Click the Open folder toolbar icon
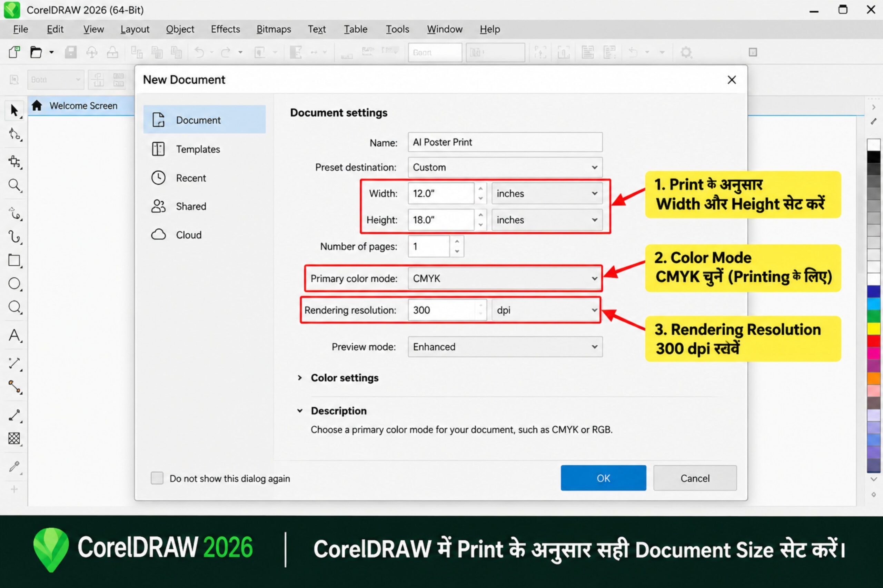This screenshot has width=883, height=588. [x=36, y=52]
